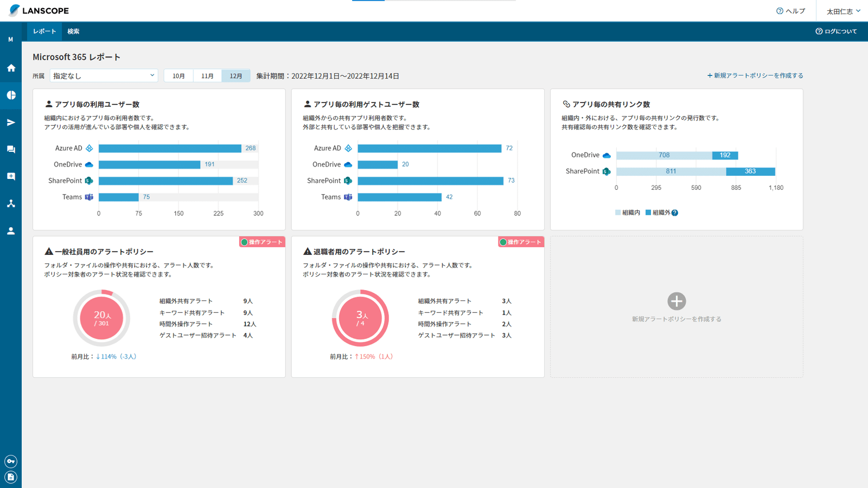The image size is (868, 488).
Task: Click the OneDrive icon in user chart
Action: click(90, 164)
